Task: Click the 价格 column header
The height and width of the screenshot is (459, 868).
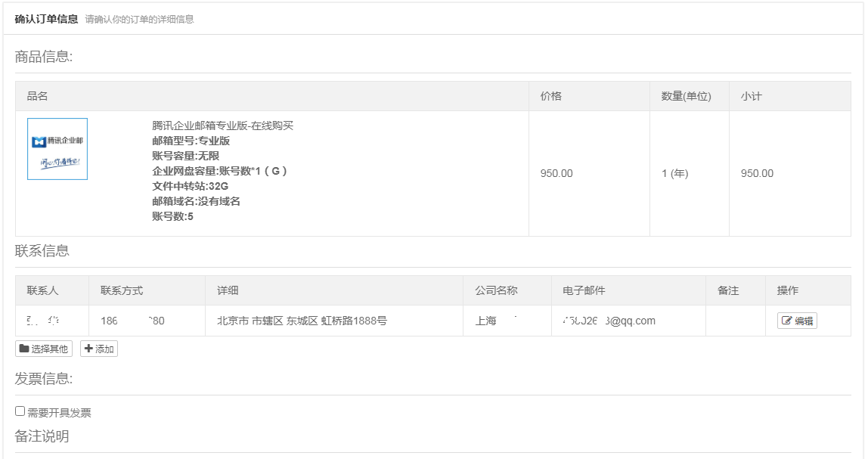Action: (x=551, y=96)
